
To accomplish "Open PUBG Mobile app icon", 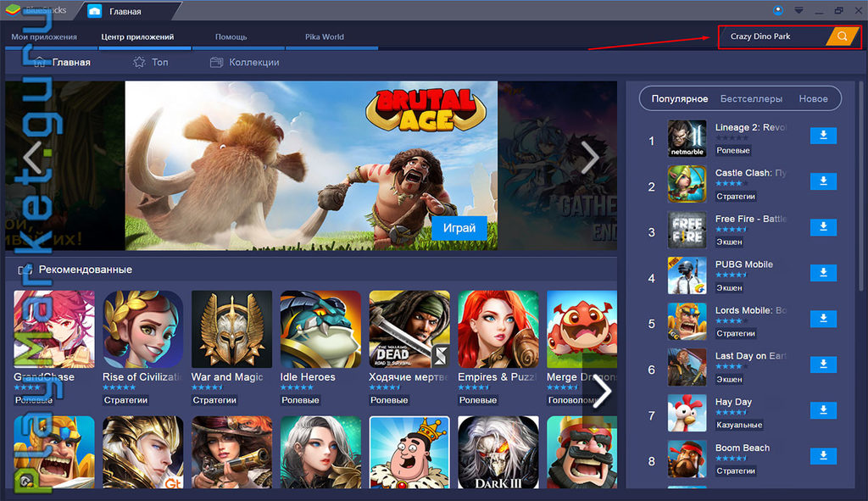I will coord(687,276).
